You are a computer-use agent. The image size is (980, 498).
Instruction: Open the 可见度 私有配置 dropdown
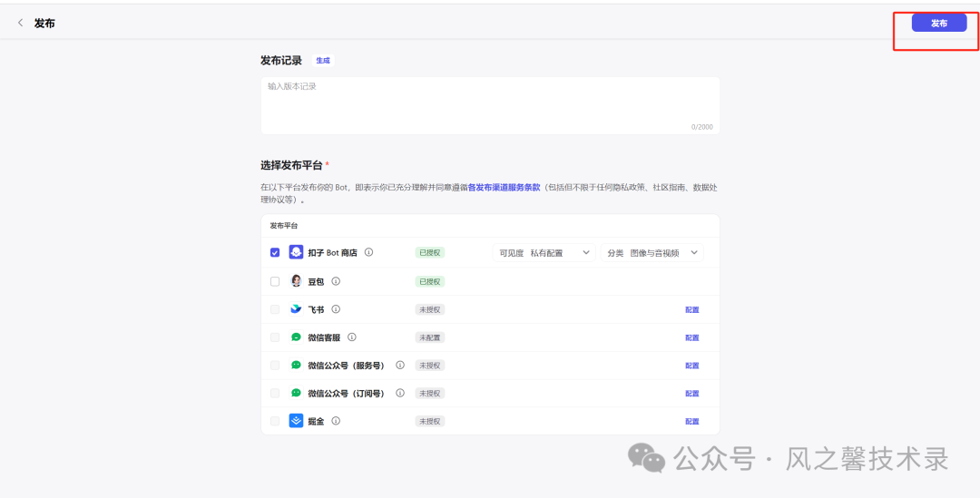pos(544,252)
